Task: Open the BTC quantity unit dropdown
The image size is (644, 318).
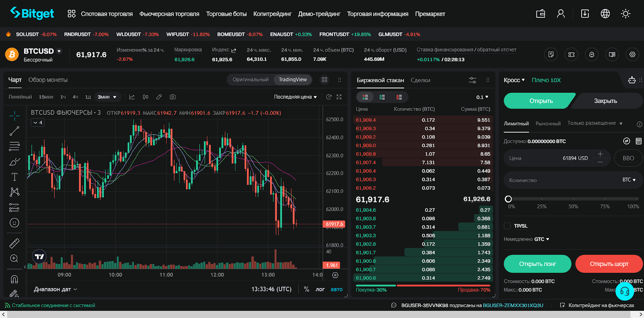Action: coord(629,180)
